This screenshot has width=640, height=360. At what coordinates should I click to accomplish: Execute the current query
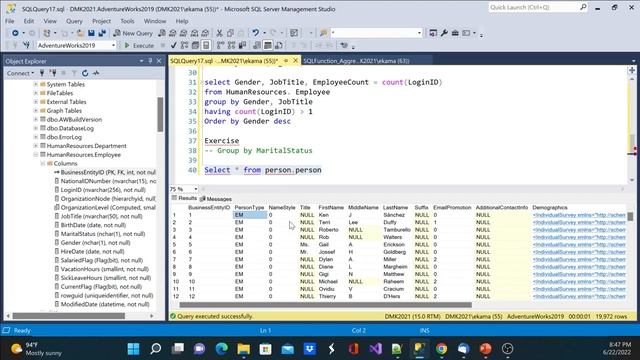(x=139, y=45)
